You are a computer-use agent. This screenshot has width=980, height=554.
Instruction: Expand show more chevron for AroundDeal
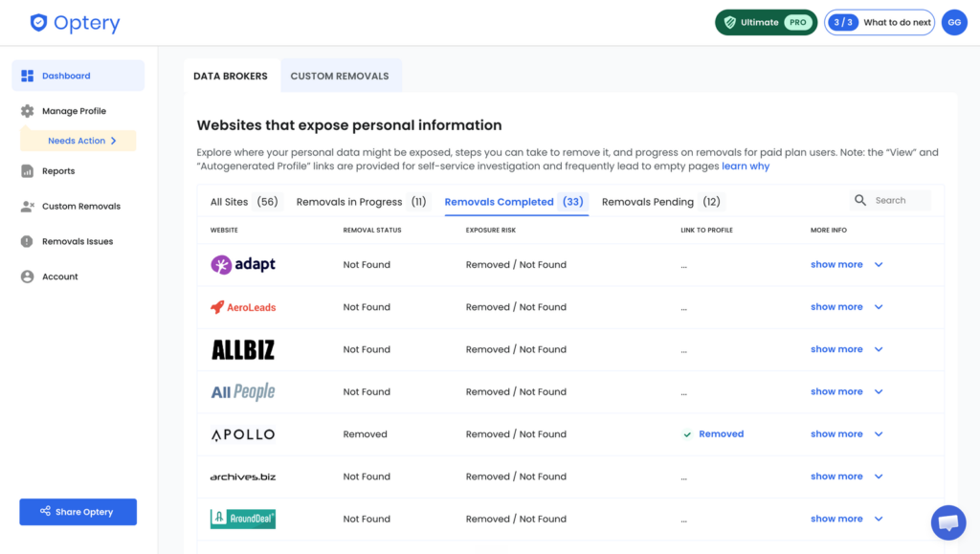(x=879, y=519)
